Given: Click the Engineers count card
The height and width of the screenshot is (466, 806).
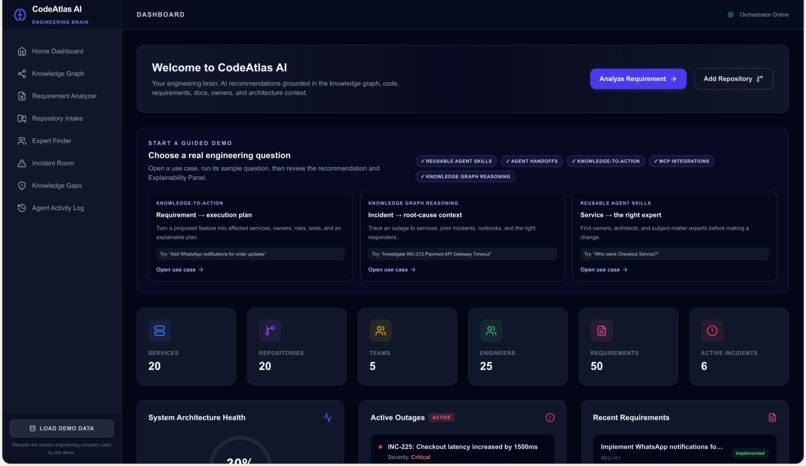Looking at the screenshot, I should 518,346.
